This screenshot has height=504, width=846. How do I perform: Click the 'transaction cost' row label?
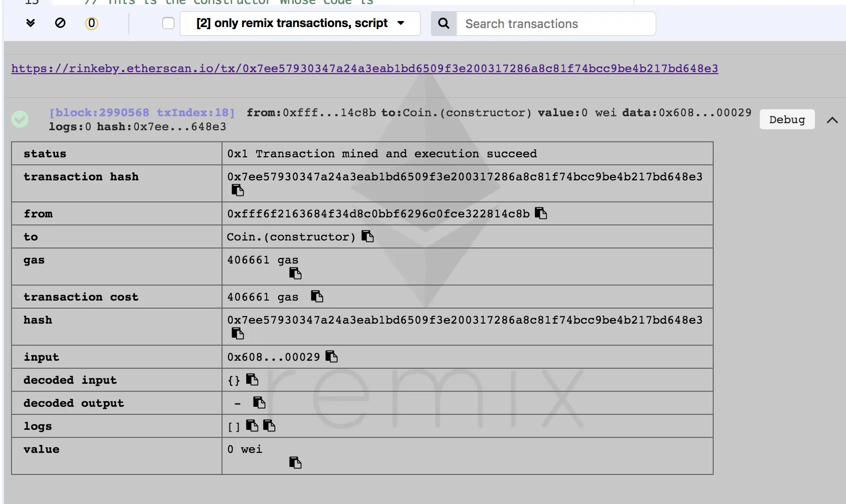(x=81, y=297)
